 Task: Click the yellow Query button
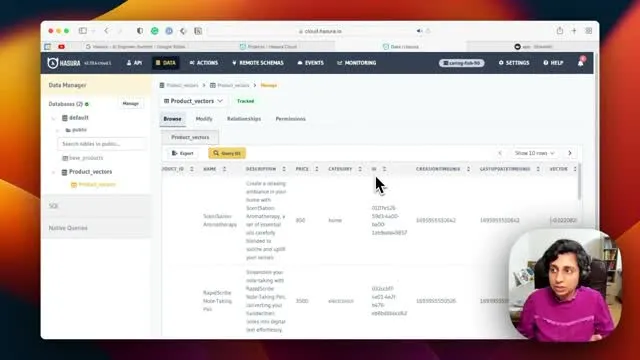(227, 153)
